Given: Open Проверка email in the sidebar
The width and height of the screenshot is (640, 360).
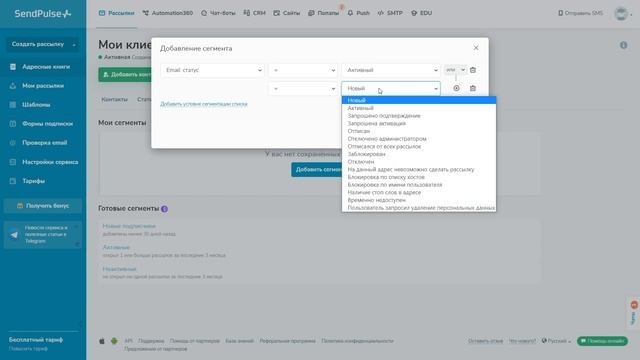Looking at the screenshot, I should pyautogui.click(x=44, y=143).
